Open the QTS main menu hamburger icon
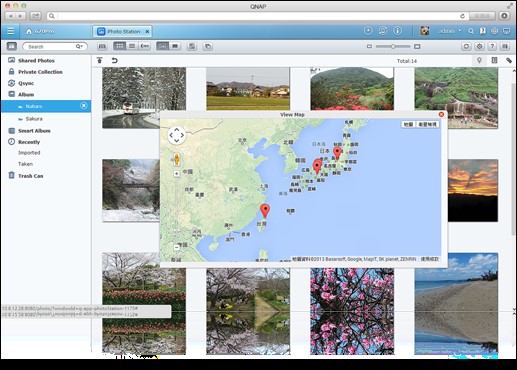 coord(11,31)
